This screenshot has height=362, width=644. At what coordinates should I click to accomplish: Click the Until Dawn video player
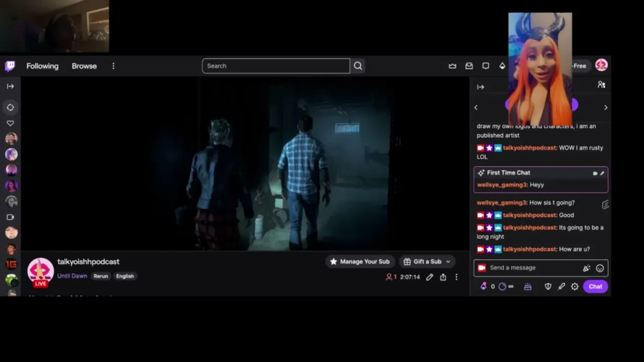click(245, 163)
